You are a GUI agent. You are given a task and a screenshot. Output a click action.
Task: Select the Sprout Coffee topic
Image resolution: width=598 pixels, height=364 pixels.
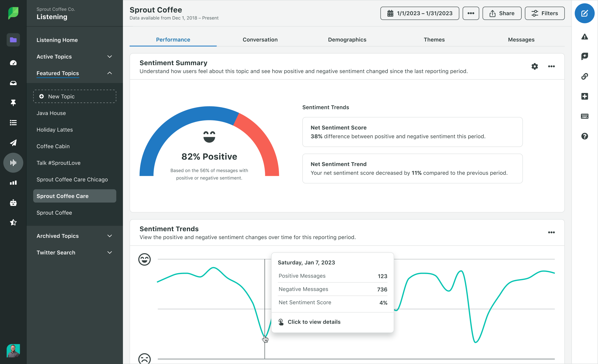(54, 212)
